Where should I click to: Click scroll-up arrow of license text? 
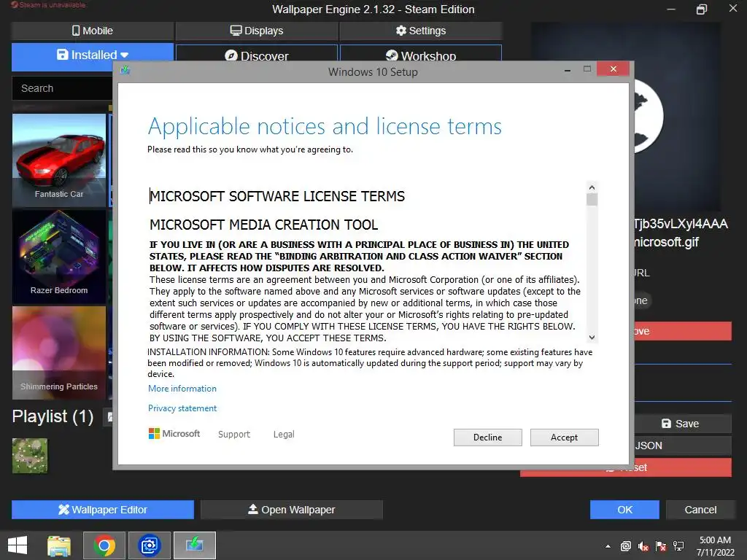pyautogui.click(x=592, y=187)
